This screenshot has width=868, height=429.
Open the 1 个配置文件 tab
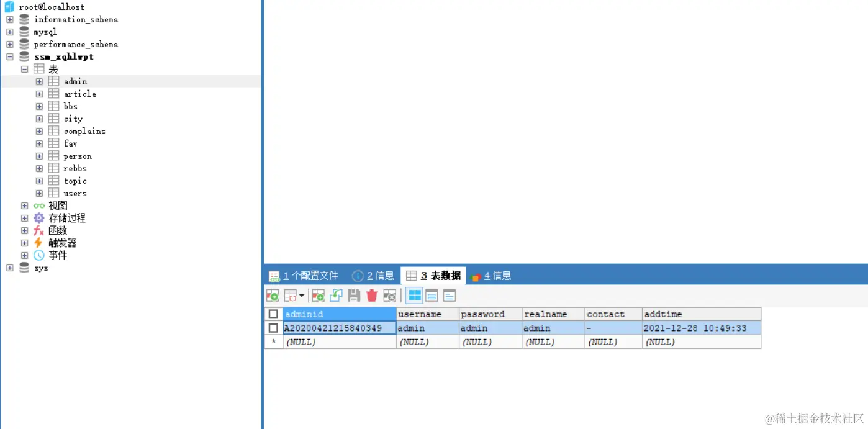[x=304, y=276]
